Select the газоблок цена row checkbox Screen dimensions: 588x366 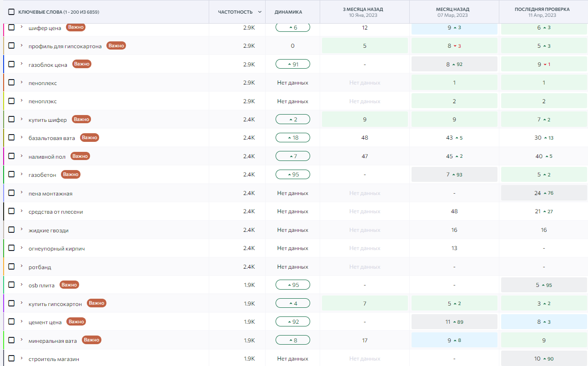[x=11, y=64]
